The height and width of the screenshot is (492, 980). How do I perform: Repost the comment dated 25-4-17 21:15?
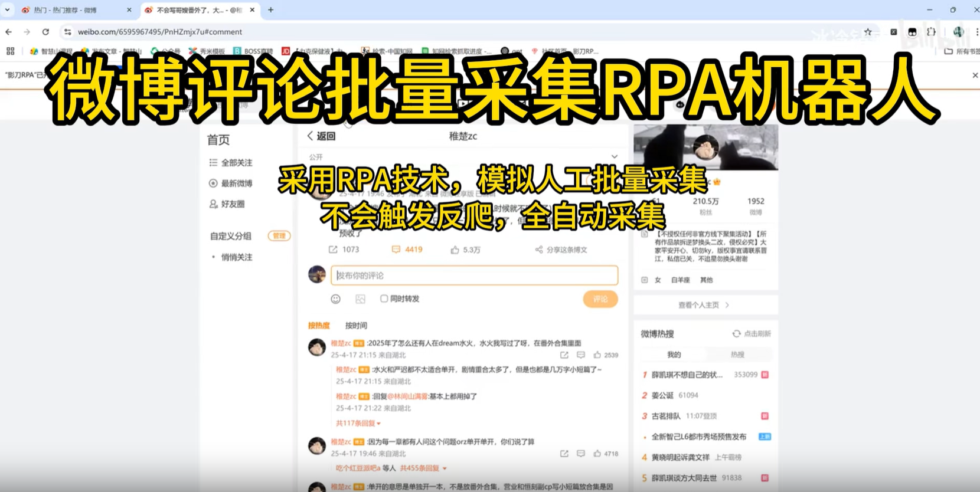coord(564,355)
